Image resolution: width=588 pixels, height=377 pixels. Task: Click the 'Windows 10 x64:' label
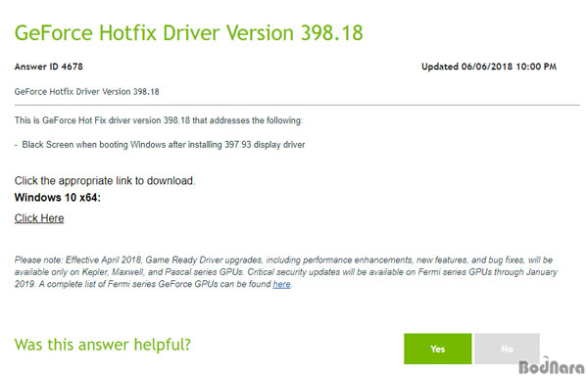click(58, 198)
